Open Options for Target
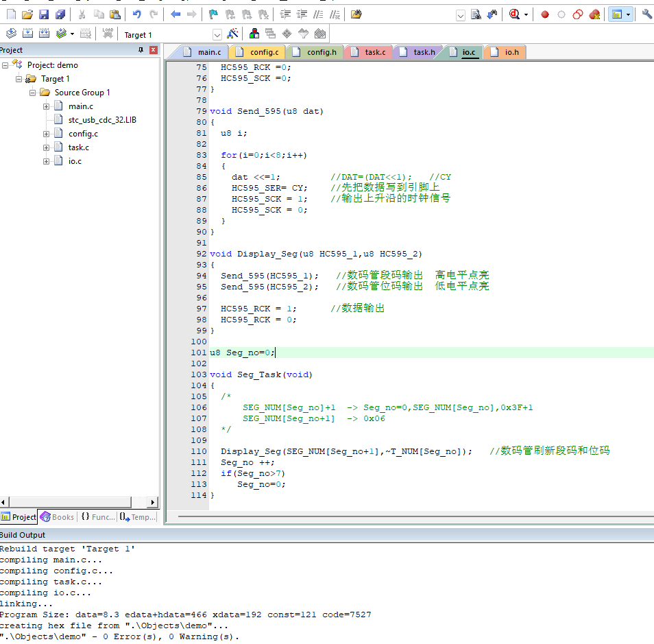 (232, 34)
